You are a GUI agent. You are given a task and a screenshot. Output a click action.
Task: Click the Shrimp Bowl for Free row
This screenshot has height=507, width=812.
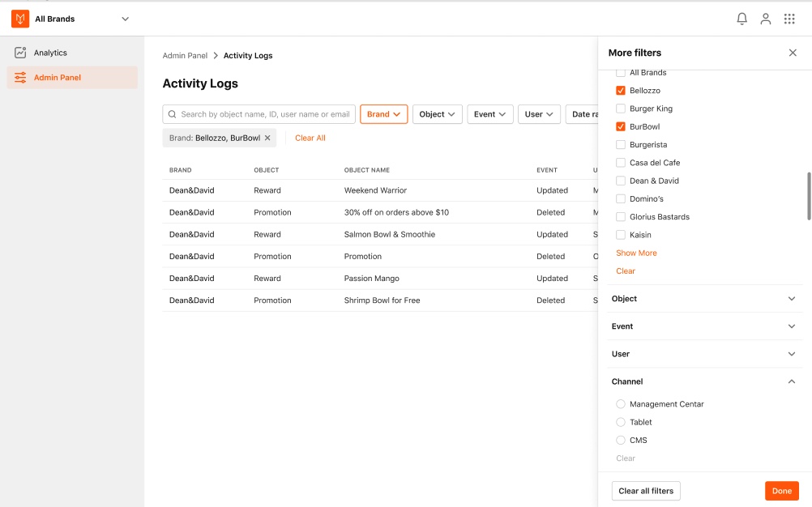pos(380,300)
